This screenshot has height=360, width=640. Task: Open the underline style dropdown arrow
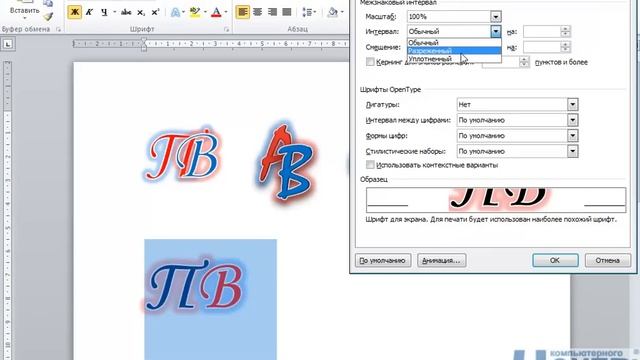pos(114,12)
